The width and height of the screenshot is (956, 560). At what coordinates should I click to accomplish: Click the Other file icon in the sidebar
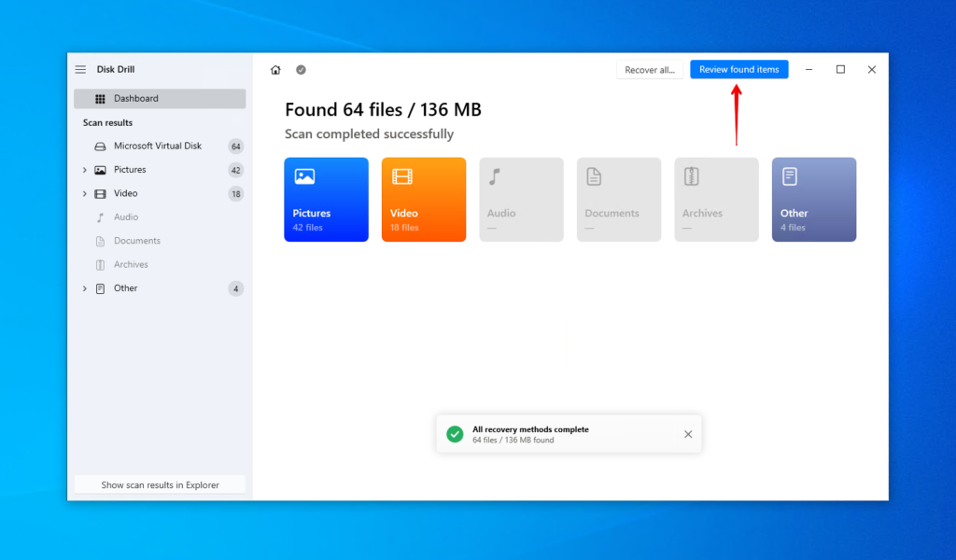pyautogui.click(x=100, y=287)
